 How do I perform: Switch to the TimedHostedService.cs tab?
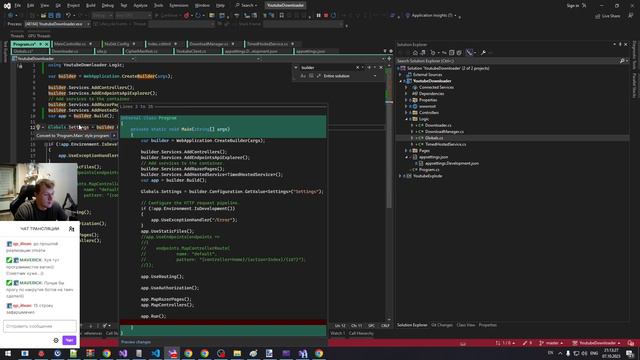click(267, 44)
